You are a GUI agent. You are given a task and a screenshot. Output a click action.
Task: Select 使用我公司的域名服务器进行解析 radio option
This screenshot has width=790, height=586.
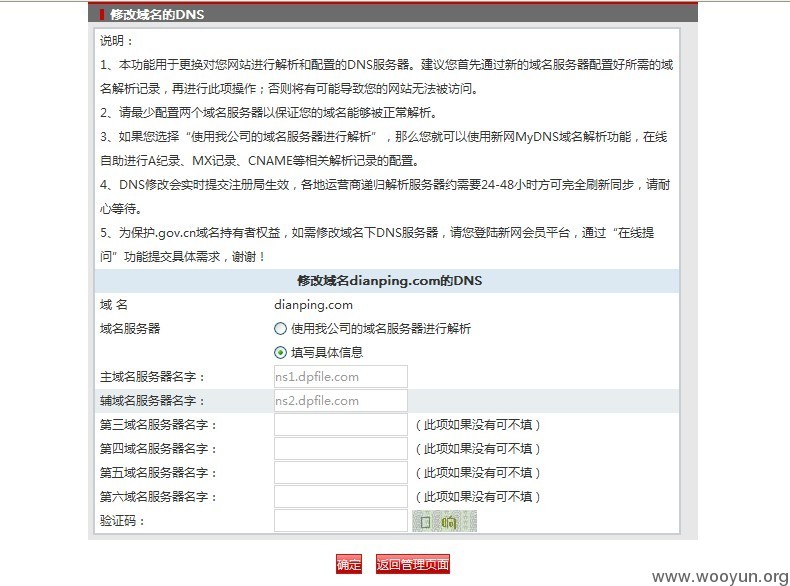point(280,329)
